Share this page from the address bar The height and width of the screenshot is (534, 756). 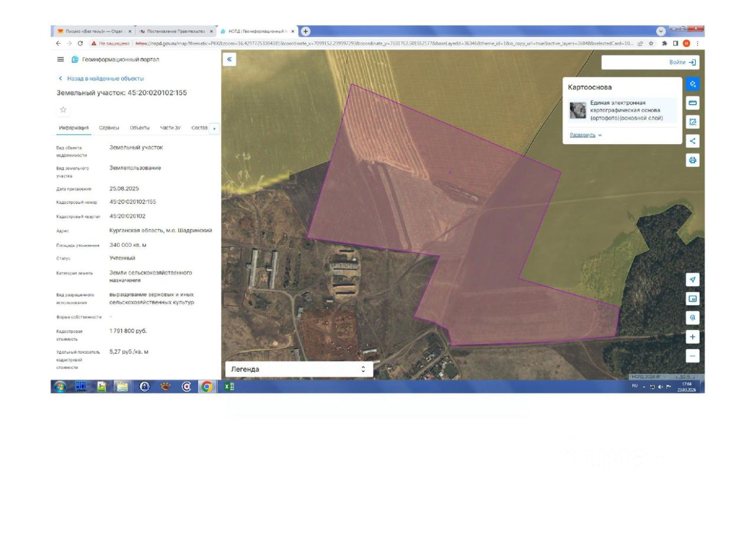(x=640, y=43)
